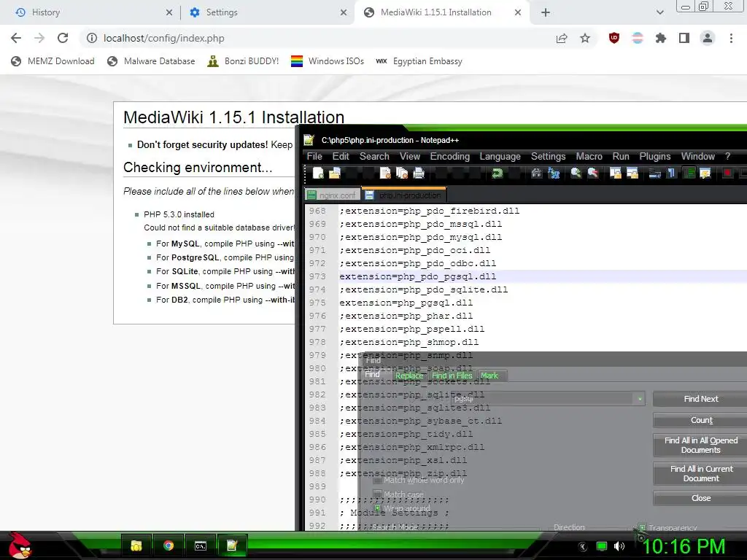Toggle the Word Wrap toolbar icon

coord(654,174)
